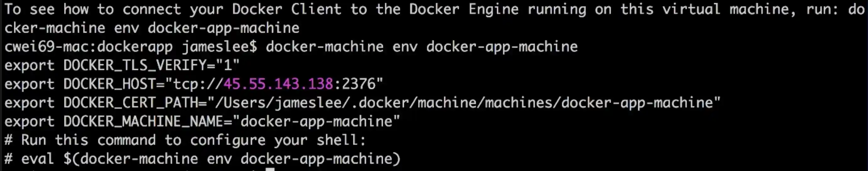Click "Run this command" comment text
This screenshot has width=868, height=171.
(x=88, y=140)
